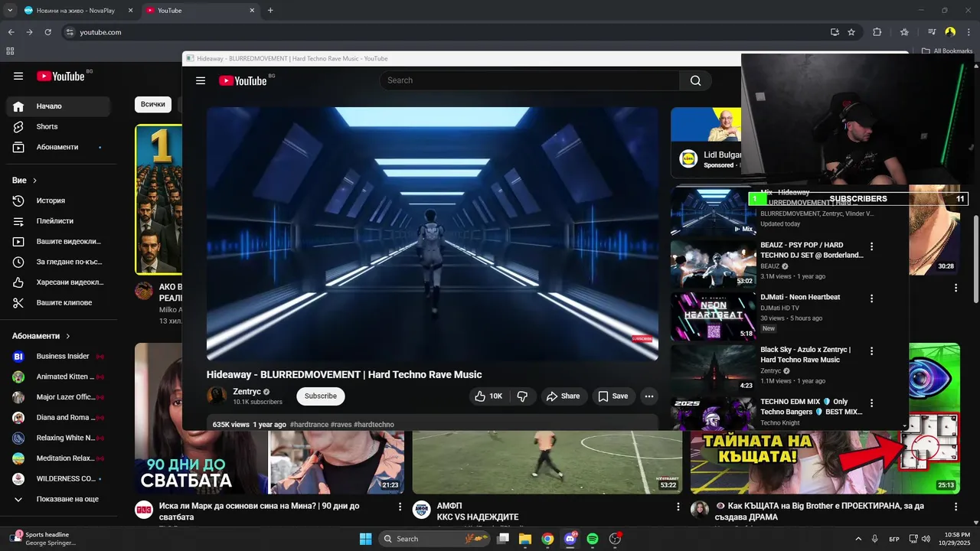
Task: Open История in the sidebar
Action: point(58,201)
